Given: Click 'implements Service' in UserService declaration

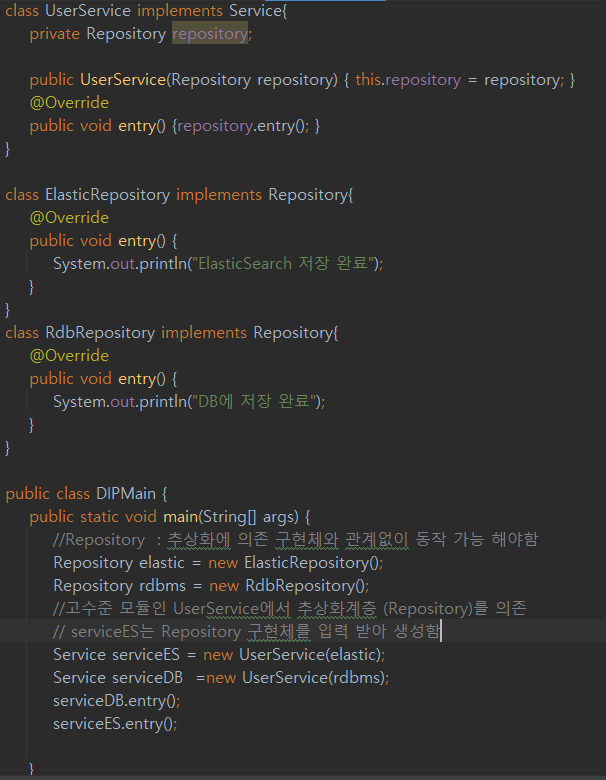Looking at the screenshot, I should (x=210, y=10).
